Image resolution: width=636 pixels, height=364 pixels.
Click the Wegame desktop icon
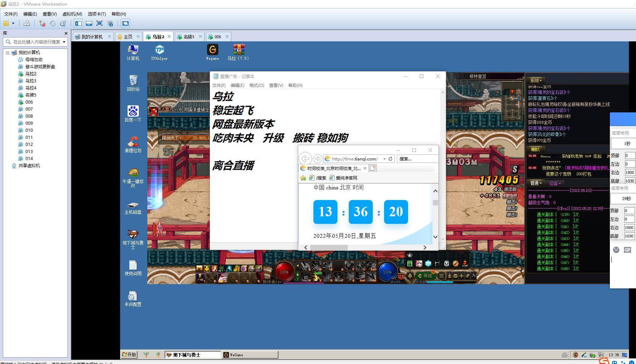pos(212,52)
